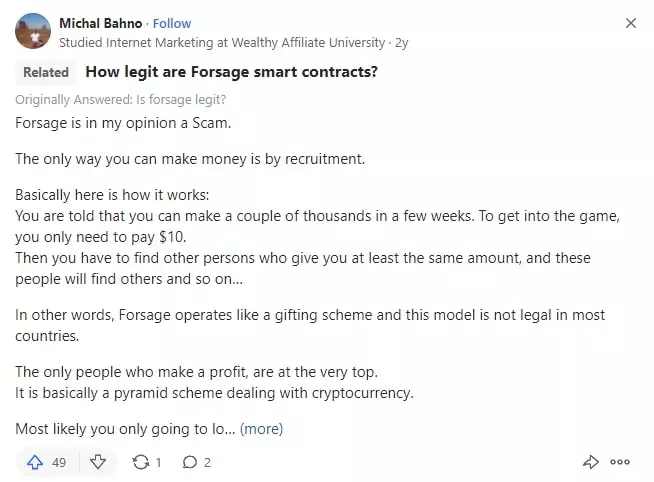The width and height of the screenshot is (654, 482).
Task: Click the 'Forsage is in my opinion a Scam.' line
Action: [x=123, y=123]
